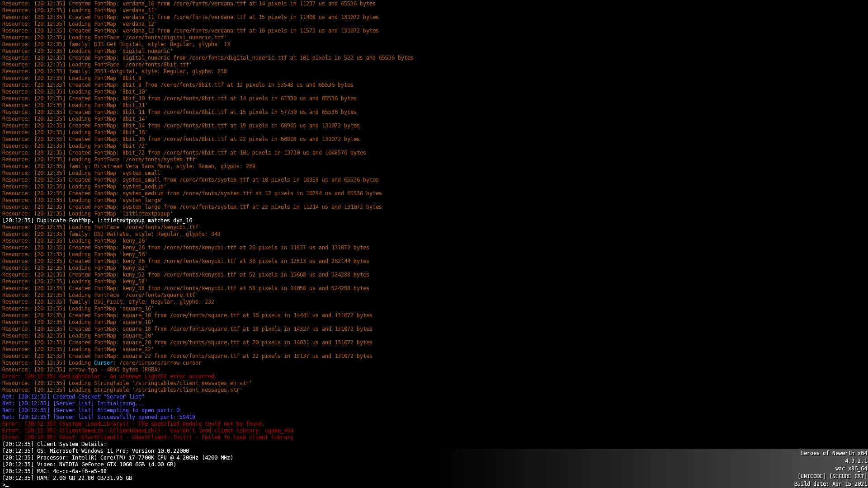Click the Loading FontMap 'verdana_12' line

(80, 24)
